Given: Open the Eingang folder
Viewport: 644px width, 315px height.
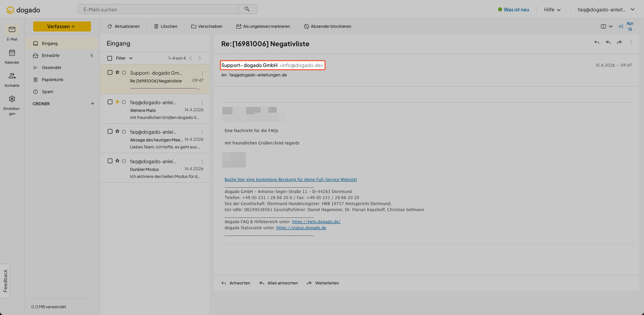Looking at the screenshot, I should point(62,44).
